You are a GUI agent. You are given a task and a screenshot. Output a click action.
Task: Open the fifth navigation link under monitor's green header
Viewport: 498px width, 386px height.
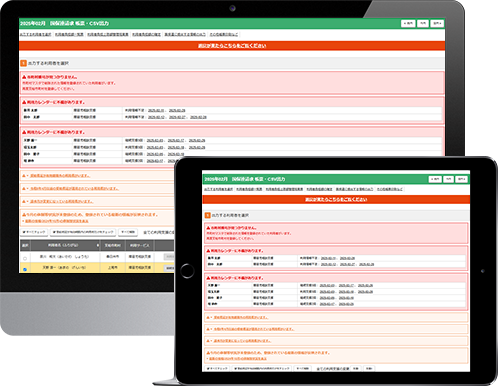click(185, 34)
